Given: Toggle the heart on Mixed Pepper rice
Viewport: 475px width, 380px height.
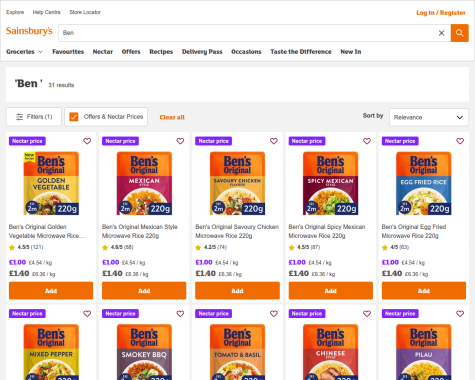Looking at the screenshot, I should tap(87, 314).
